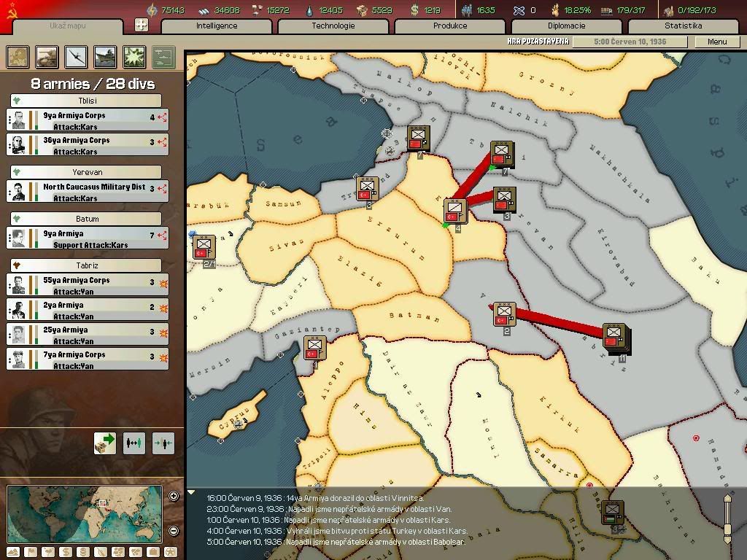Select the Soviet unit stack in Tabriz
Viewport: 747px width, 560px height.
pyautogui.click(x=616, y=338)
